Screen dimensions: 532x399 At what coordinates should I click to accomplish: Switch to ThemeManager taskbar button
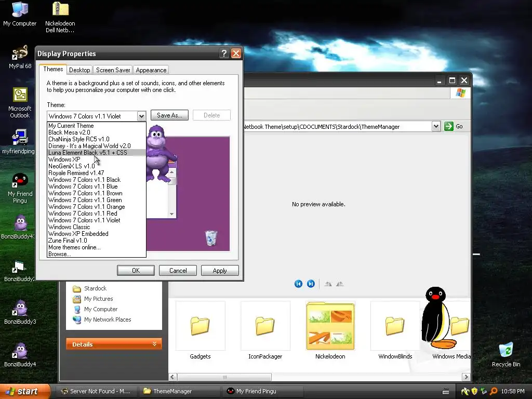pyautogui.click(x=179, y=391)
